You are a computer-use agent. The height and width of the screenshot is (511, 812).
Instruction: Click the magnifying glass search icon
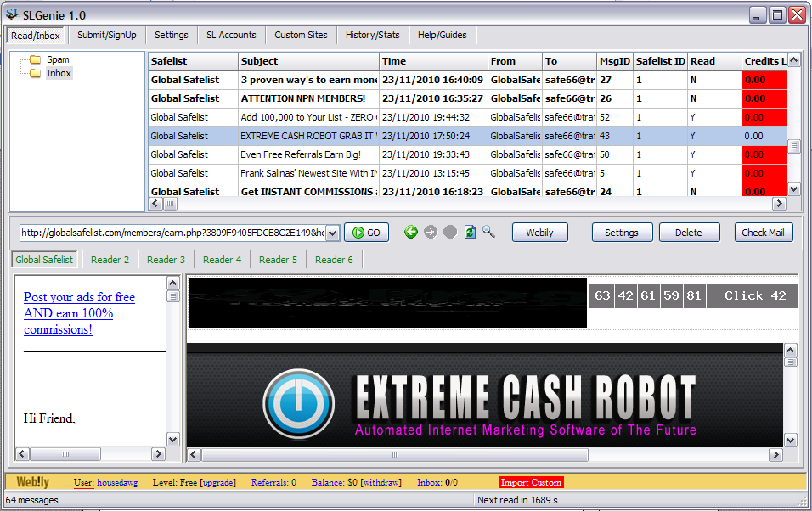pyautogui.click(x=488, y=232)
